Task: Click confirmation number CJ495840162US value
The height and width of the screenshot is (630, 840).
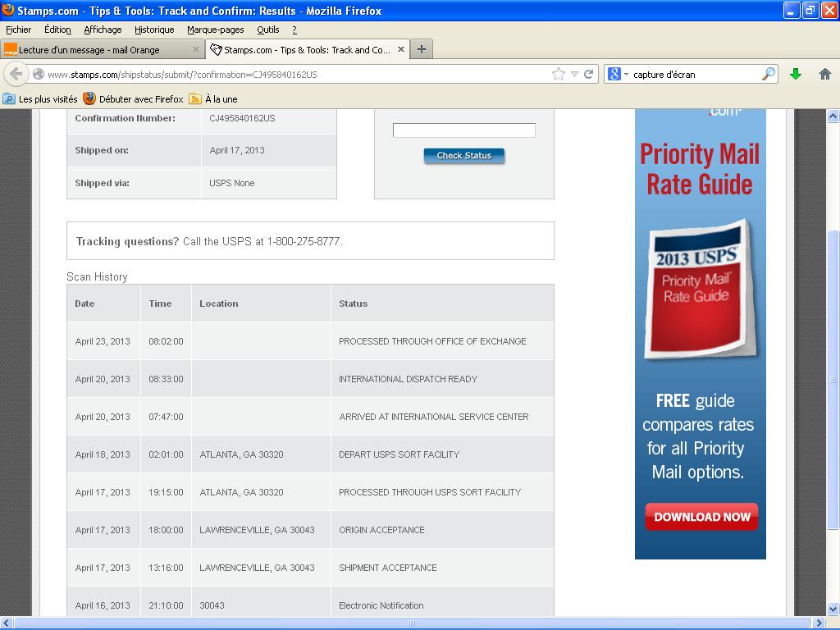Action: tap(242, 118)
